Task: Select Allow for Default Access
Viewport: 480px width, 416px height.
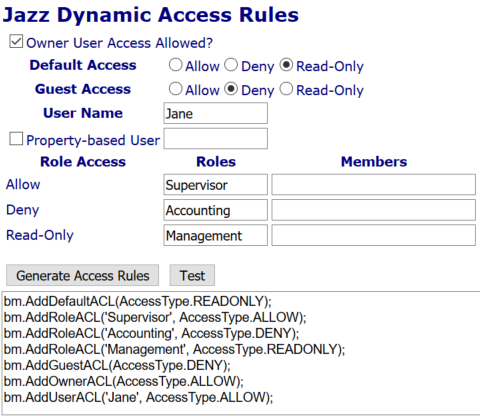Action: (175, 65)
